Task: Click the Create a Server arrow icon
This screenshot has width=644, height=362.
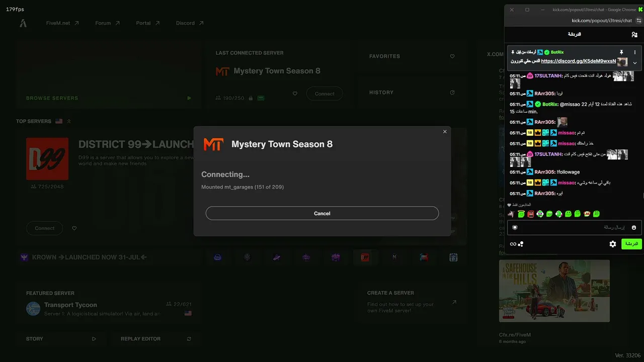Action: click(454, 302)
